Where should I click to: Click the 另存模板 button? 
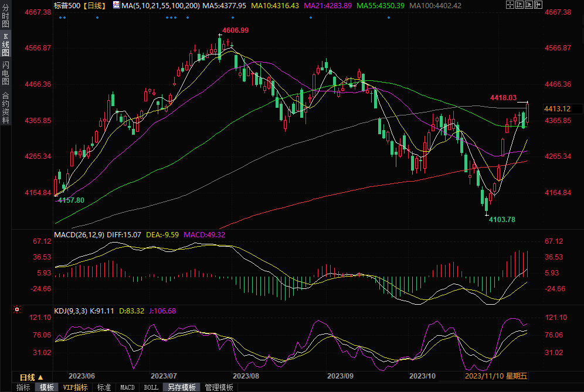(x=181, y=387)
